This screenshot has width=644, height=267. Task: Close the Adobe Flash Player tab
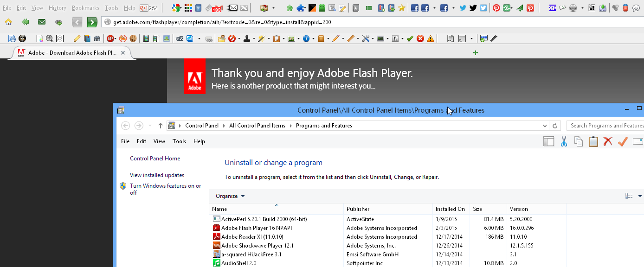[x=123, y=53]
